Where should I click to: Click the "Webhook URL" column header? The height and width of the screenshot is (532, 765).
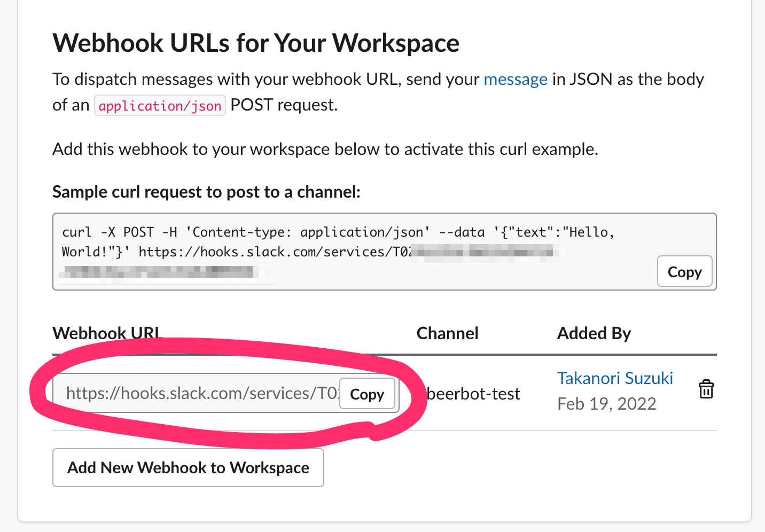pyautogui.click(x=107, y=333)
